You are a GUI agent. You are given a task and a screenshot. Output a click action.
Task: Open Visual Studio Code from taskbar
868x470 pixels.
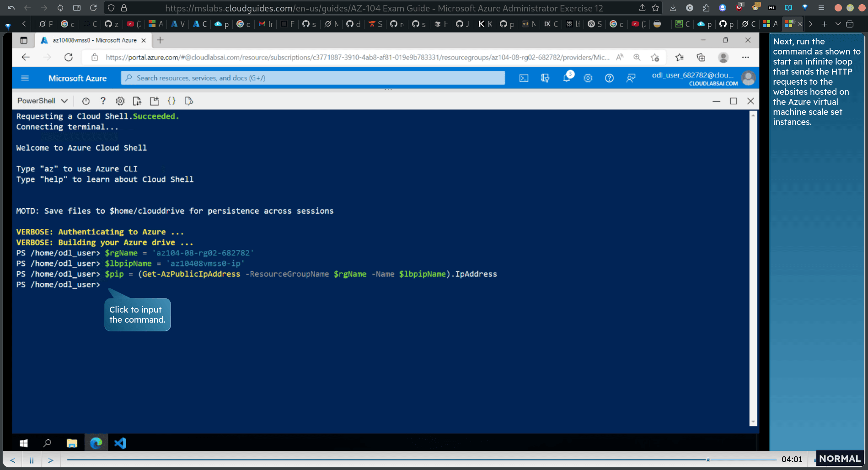point(120,443)
